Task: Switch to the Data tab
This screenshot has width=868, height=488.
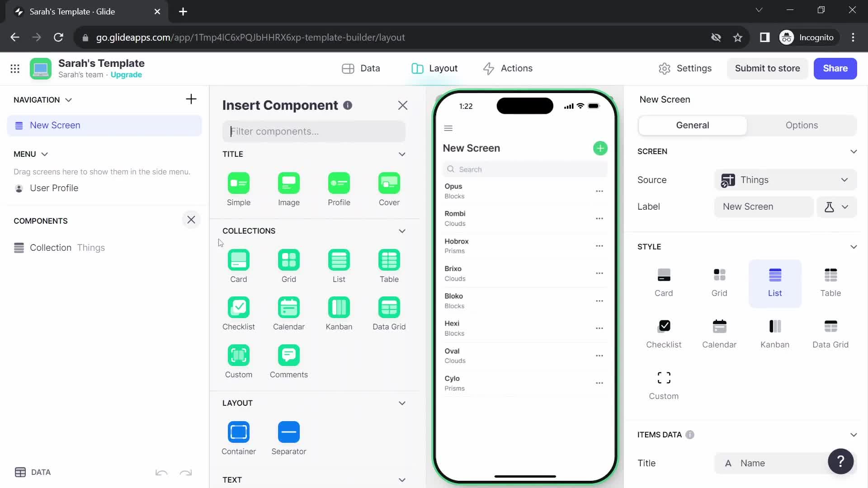Action: tap(361, 68)
